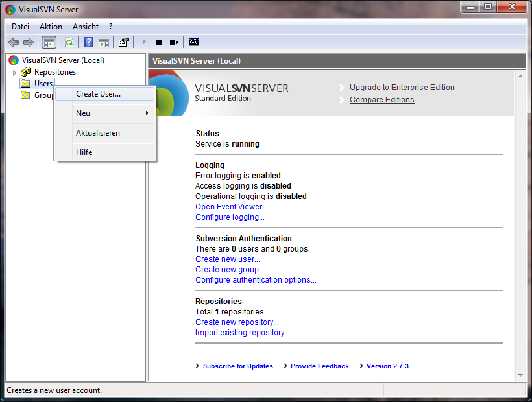Click the Groups folder icon in the tree
This screenshot has width=532, height=402.
tap(26, 95)
